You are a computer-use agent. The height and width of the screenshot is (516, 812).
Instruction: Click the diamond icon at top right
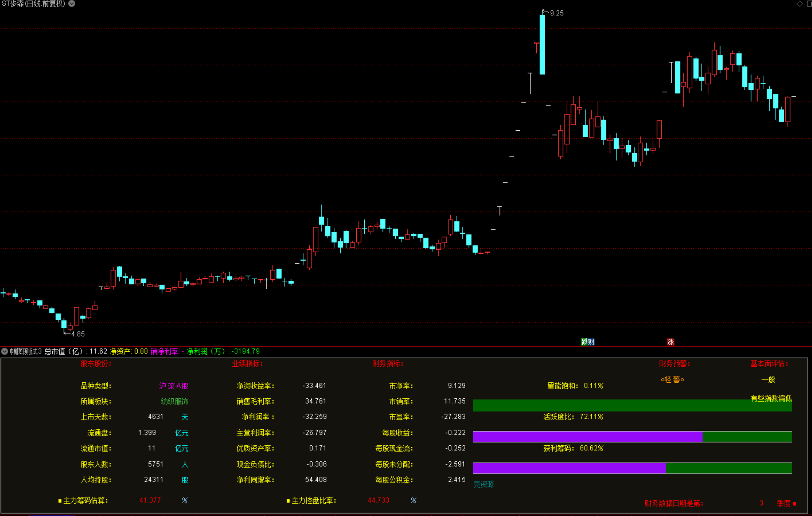(x=799, y=4)
